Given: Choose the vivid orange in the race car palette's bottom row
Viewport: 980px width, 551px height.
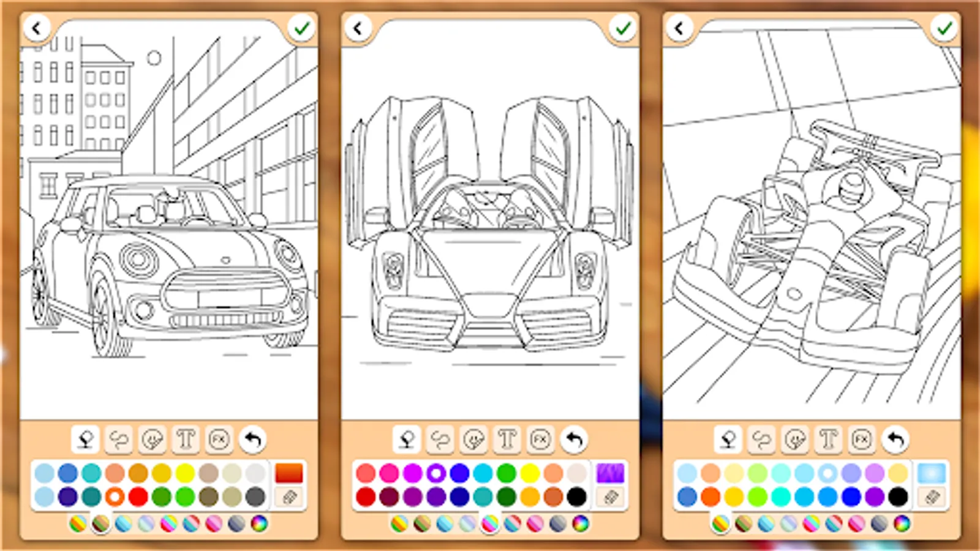Looking at the screenshot, I should (x=710, y=497).
